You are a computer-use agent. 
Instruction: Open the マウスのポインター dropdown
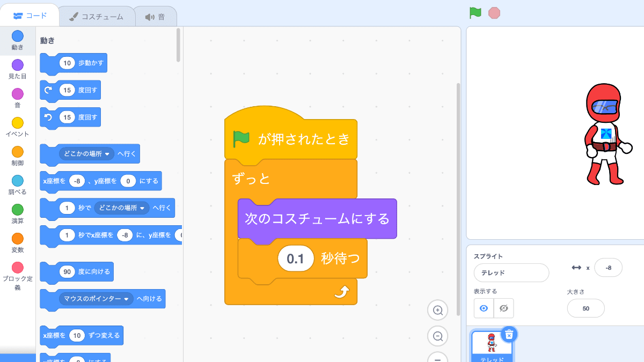pyautogui.click(x=96, y=299)
